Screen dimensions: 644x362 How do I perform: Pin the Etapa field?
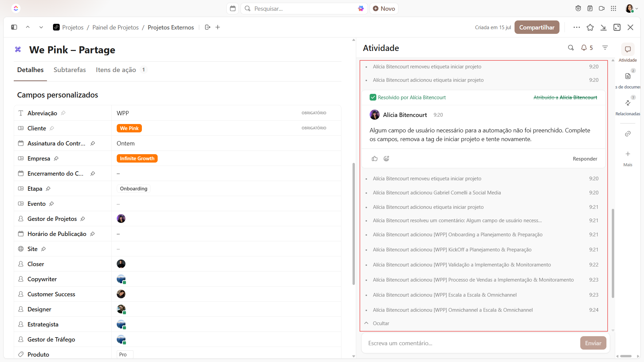48,188
